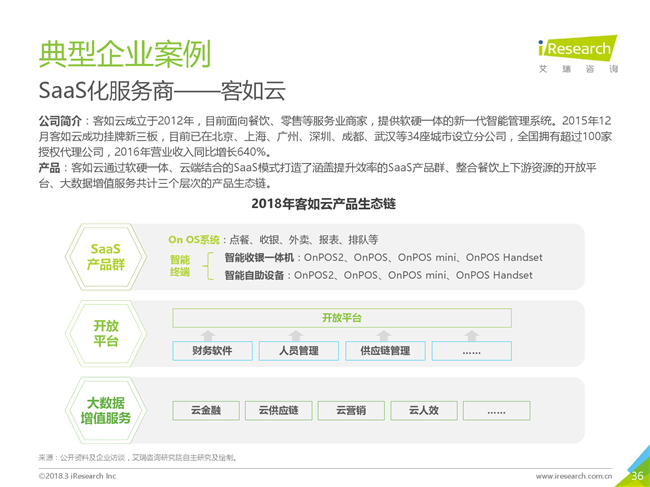This screenshot has height=487, width=650.
Task: Click the 开放平台 hexagon label
Action: click(x=106, y=334)
